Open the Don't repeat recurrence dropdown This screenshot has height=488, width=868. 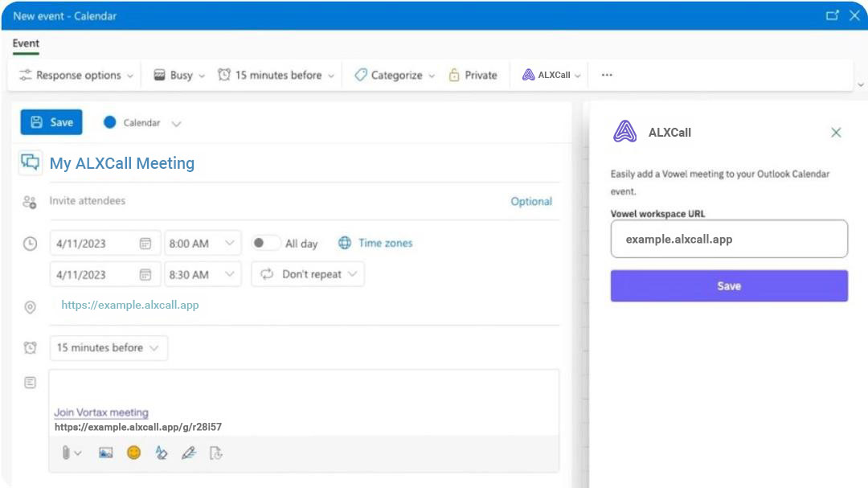(x=308, y=274)
